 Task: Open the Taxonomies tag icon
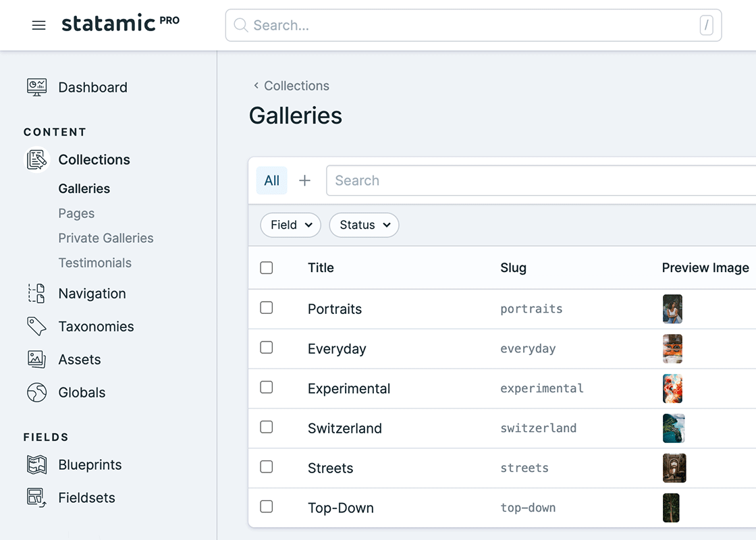(37, 326)
